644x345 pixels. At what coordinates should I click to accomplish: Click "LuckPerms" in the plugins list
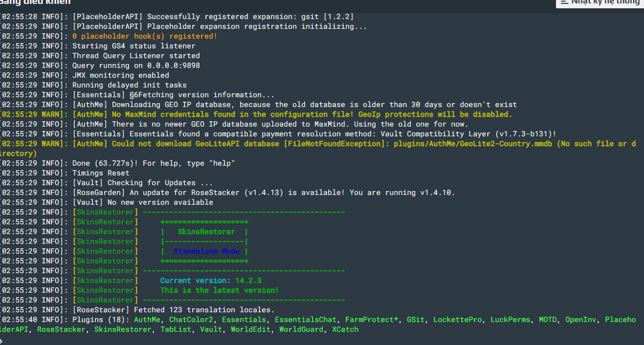[510, 320]
